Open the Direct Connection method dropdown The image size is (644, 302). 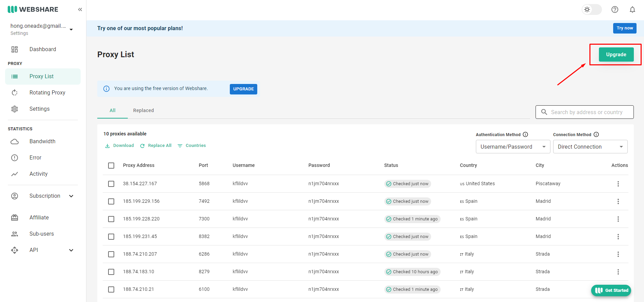pos(590,147)
